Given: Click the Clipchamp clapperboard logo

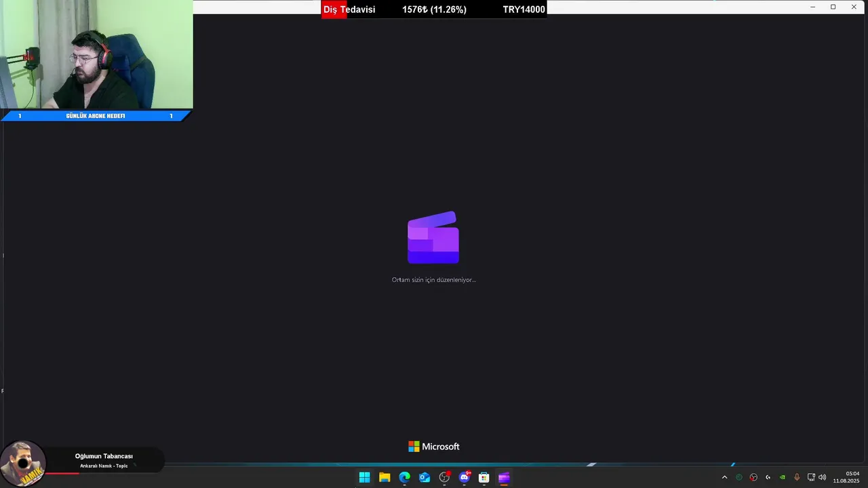Looking at the screenshot, I should [x=433, y=237].
